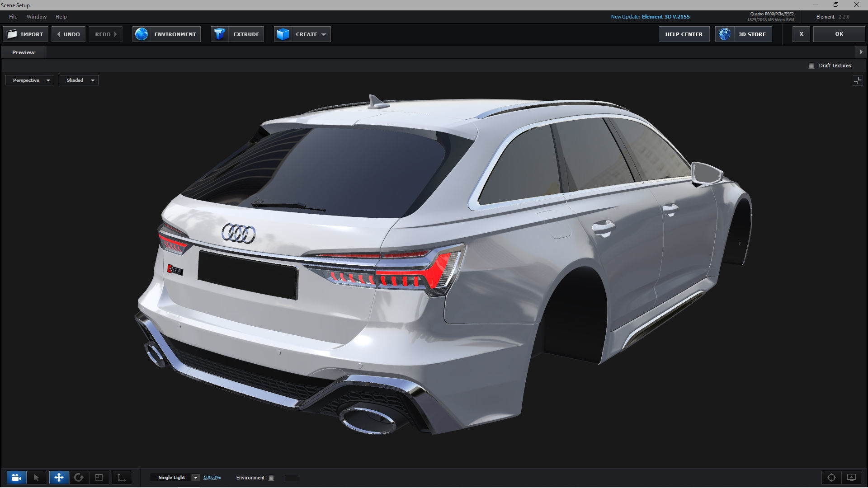The width and height of the screenshot is (868, 488).
Task: Expand the Create dropdown arrow
Action: point(324,35)
